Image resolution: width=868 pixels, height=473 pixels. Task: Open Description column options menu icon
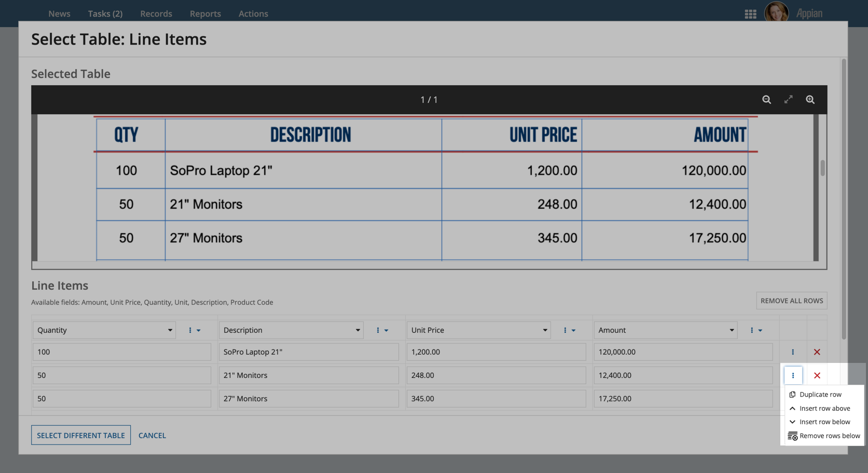[382, 330]
